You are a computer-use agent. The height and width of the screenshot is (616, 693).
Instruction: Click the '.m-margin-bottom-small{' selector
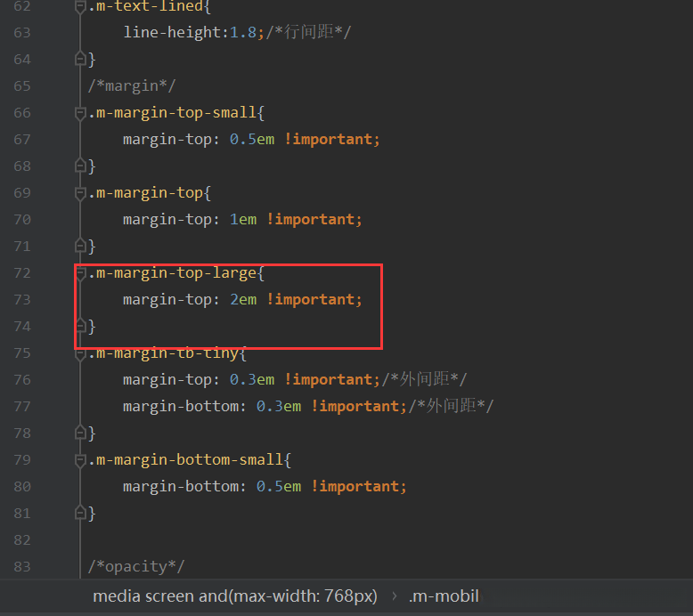189,460
